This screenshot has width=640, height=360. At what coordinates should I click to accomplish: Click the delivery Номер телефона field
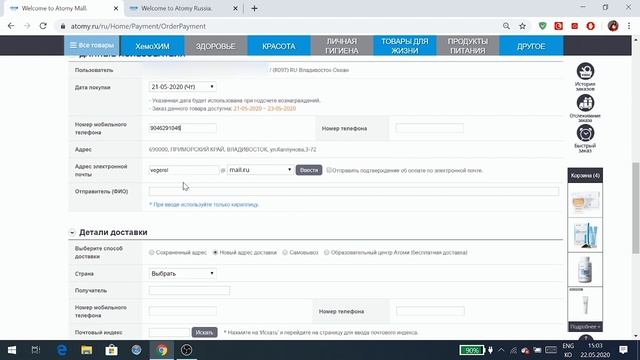tap(430, 311)
